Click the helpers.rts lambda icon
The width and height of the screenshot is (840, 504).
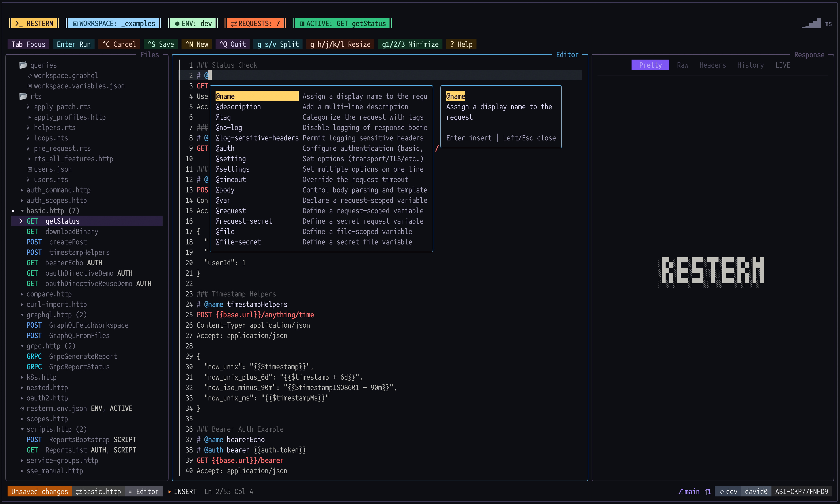pyautogui.click(x=28, y=127)
